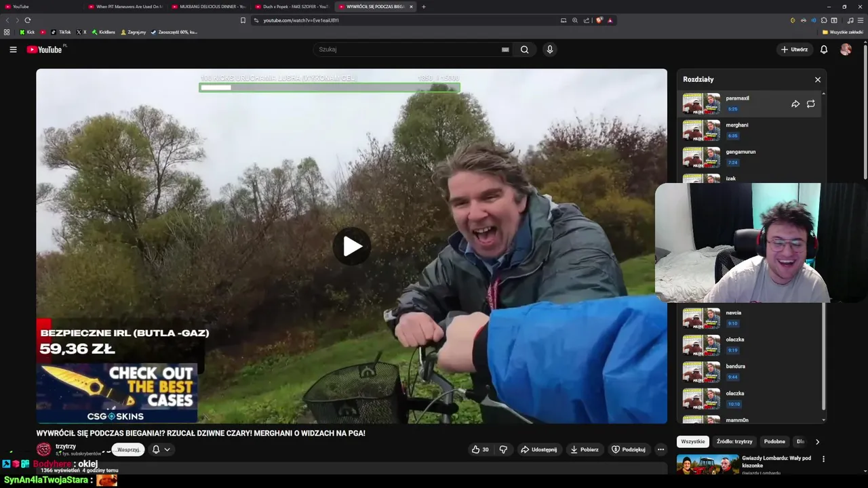Click the chapters panel scrollbar
The width and height of the screenshot is (868, 488).
824,356
